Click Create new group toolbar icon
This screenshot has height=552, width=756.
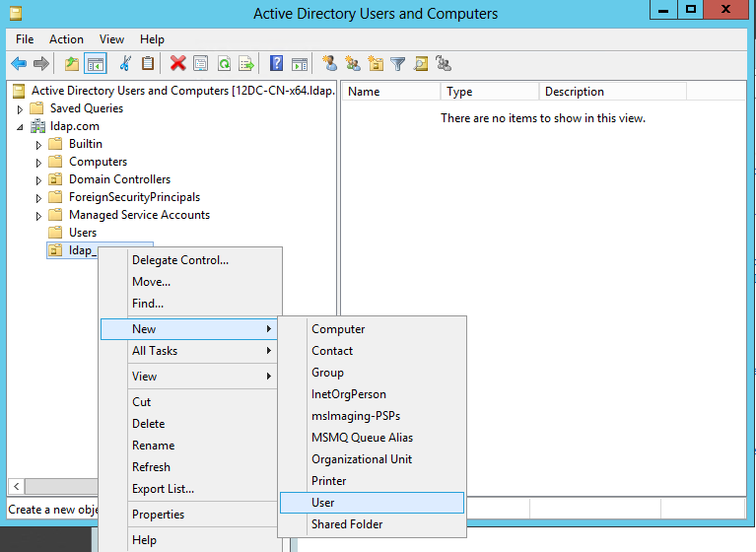[353, 64]
